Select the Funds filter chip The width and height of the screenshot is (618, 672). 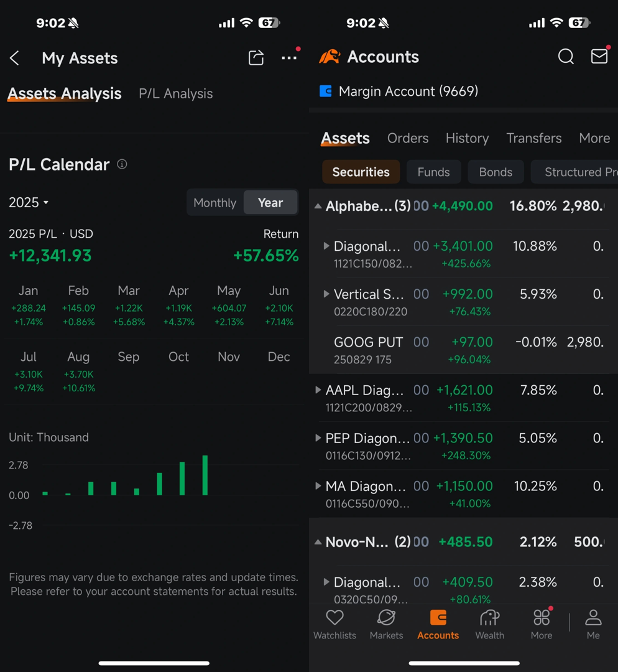coord(434,172)
